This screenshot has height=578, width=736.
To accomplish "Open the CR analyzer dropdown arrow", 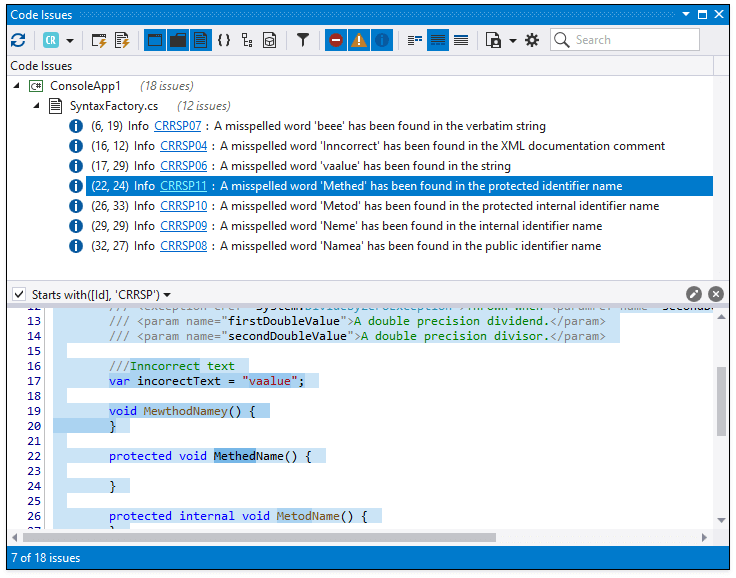I will point(70,40).
